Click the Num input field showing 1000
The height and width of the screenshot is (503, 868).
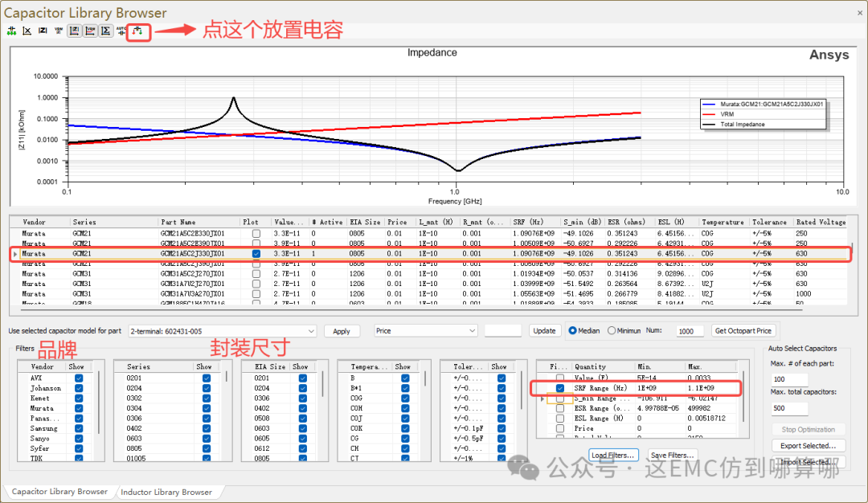click(x=690, y=331)
